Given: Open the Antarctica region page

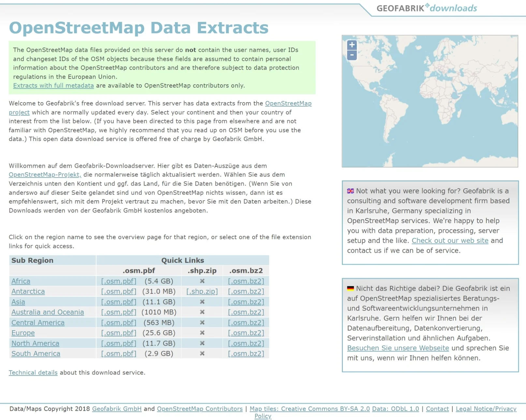Looking at the screenshot, I should point(28,291).
